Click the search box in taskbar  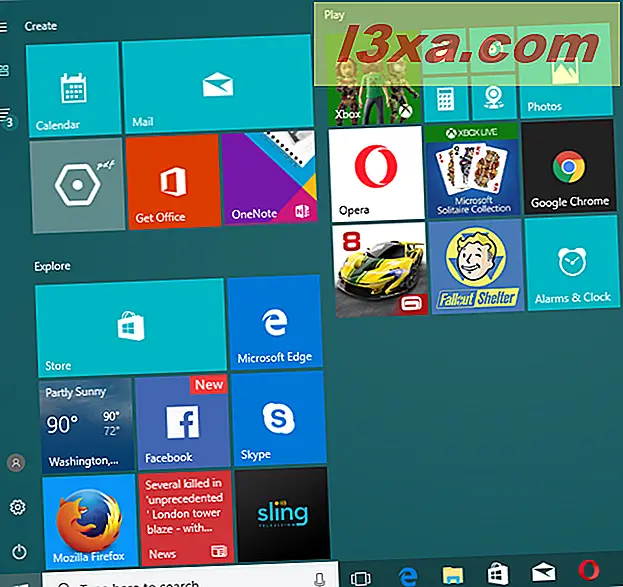coord(190,575)
